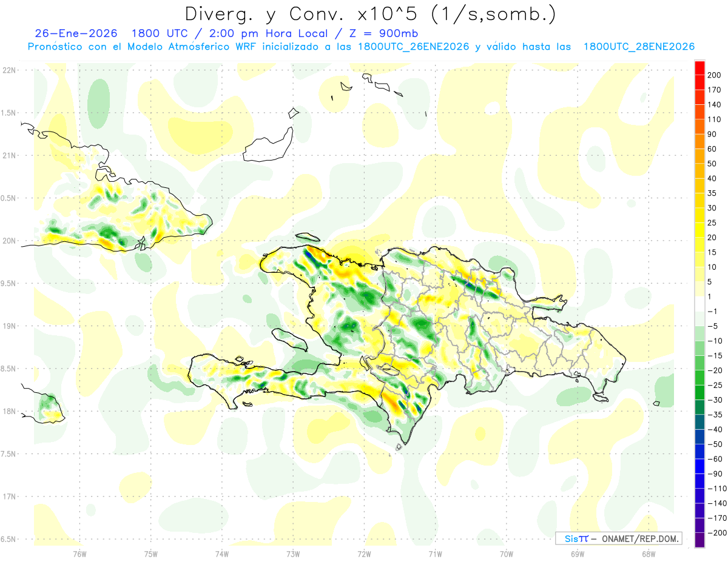Click the longitude label '68W'

pos(648,554)
